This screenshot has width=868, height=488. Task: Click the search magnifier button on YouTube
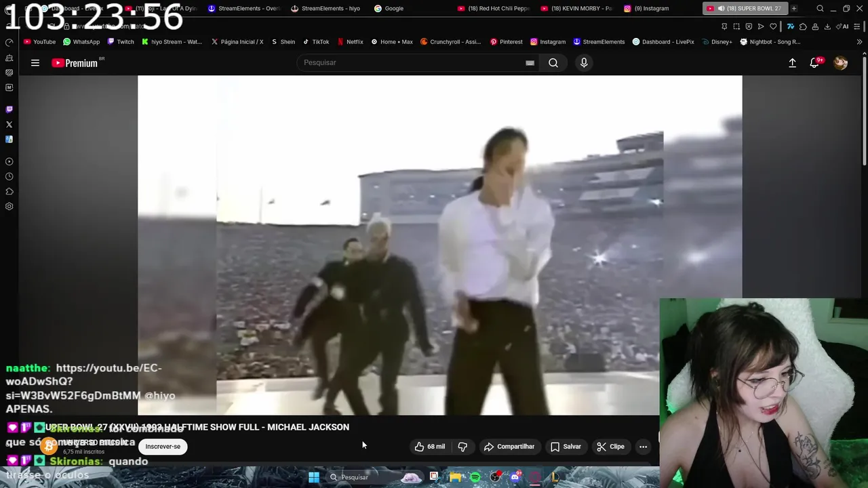coord(553,63)
